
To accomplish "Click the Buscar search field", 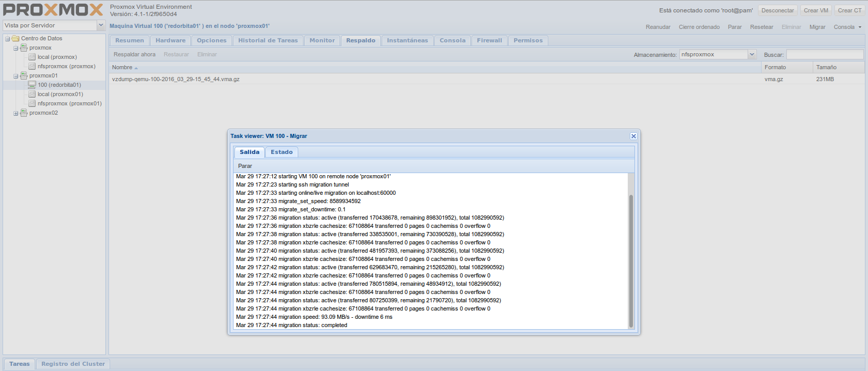I will (x=825, y=54).
